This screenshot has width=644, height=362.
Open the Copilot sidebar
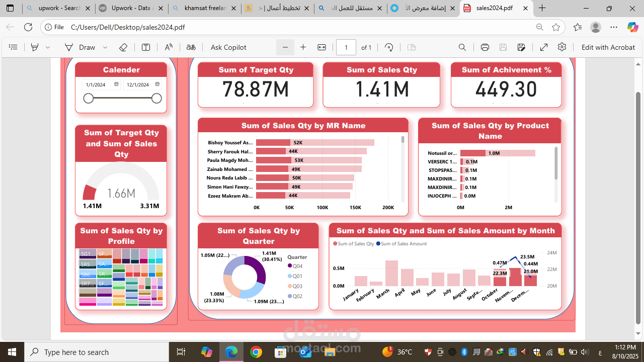[x=632, y=27]
